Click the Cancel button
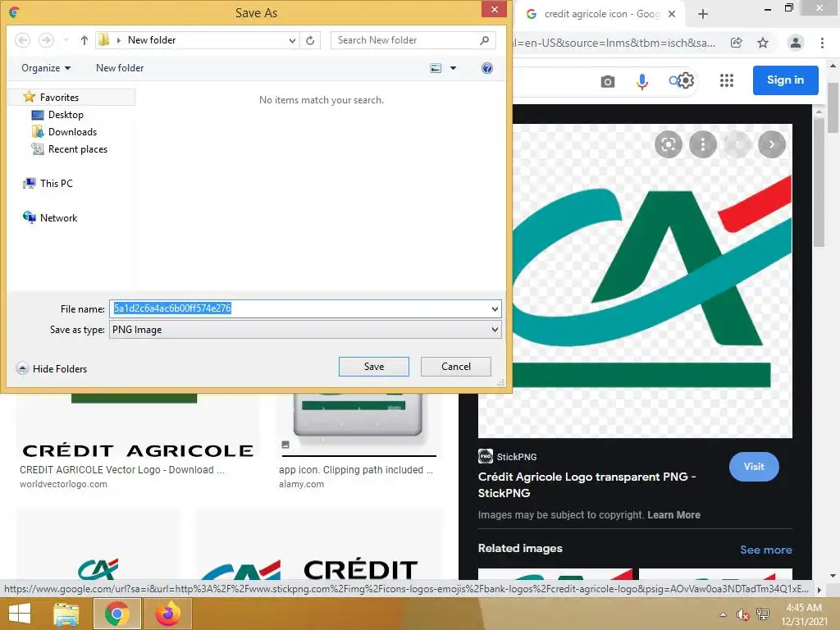840x630 pixels. click(x=456, y=367)
